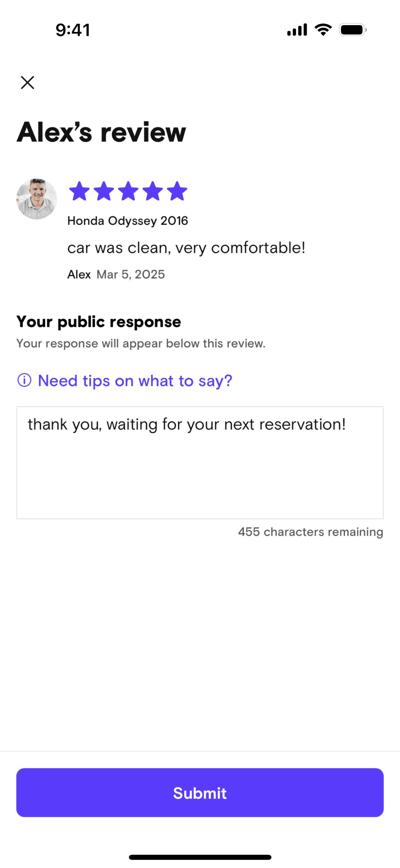Click Alex's profile photo
The image size is (400, 868).
37,199
